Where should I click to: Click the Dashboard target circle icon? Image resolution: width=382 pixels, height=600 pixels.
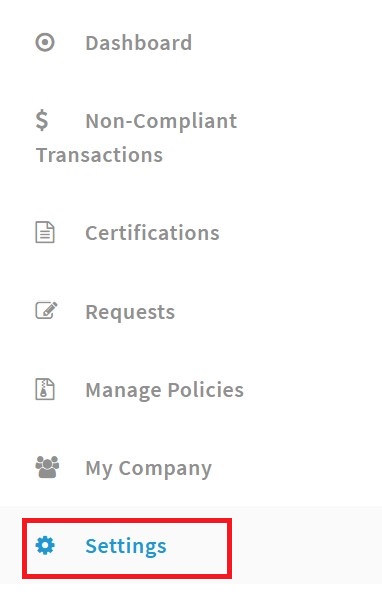[45, 42]
